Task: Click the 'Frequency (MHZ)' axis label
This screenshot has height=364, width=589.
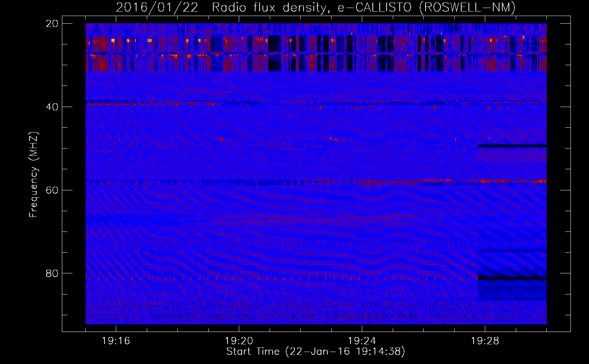Action: [x=33, y=175]
